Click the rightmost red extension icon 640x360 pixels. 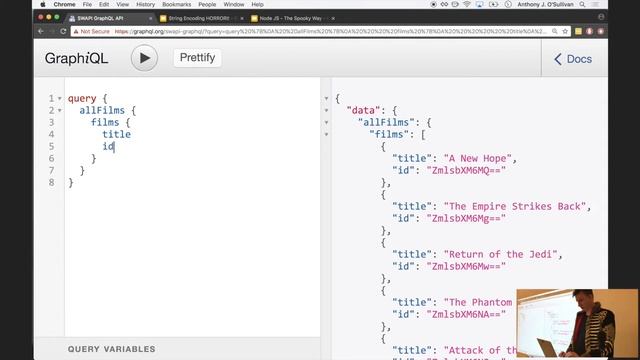(600, 31)
